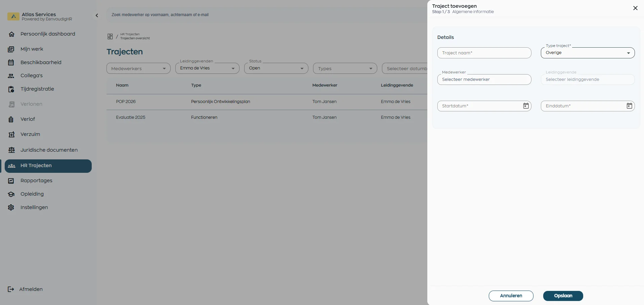Open Verzuim via its sidebar icon
Image resolution: width=644 pixels, height=305 pixels.
[x=11, y=134]
